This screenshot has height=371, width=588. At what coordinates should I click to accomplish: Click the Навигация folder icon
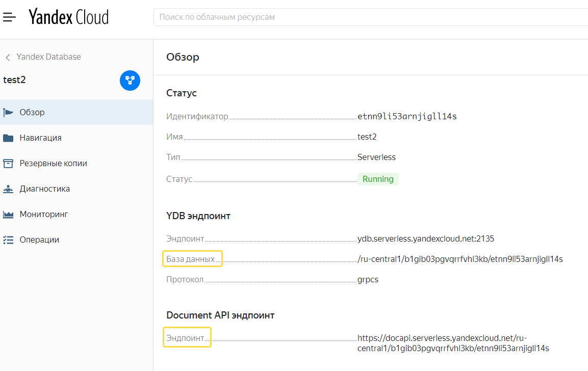click(8, 138)
